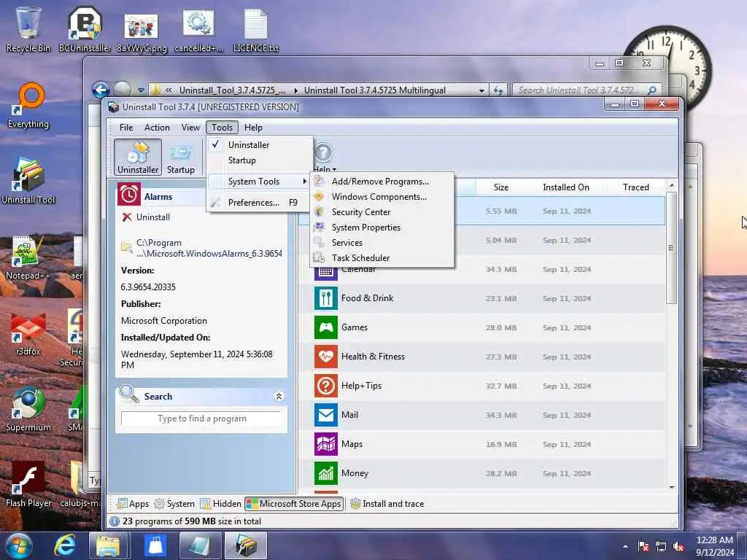Switch to the Startup toolbar button

point(181,157)
